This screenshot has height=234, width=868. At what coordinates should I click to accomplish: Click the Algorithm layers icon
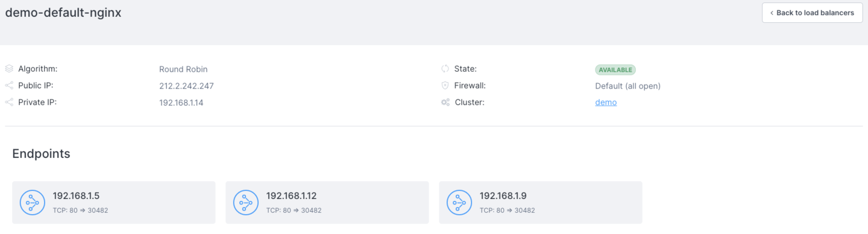(9, 69)
